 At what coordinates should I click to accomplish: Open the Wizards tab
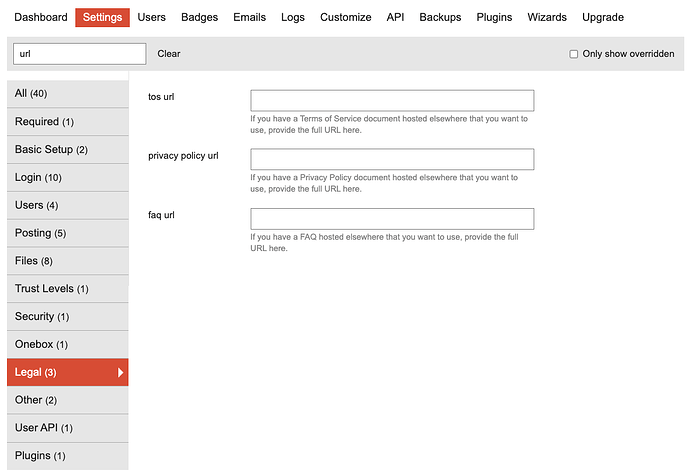pyautogui.click(x=547, y=17)
